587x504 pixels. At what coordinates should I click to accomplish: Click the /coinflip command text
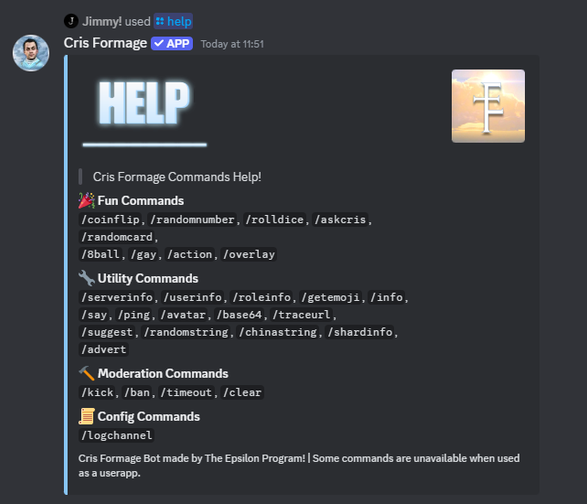(110, 219)
